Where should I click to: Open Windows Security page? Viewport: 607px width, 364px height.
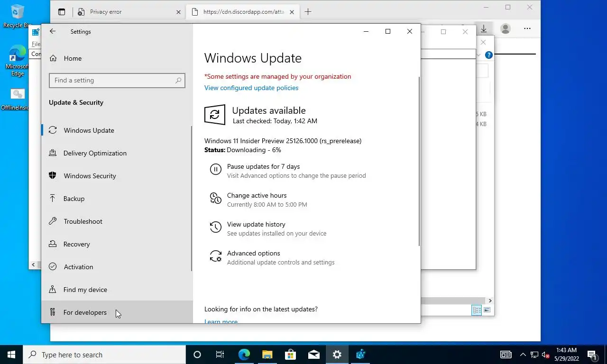(117, 176)
